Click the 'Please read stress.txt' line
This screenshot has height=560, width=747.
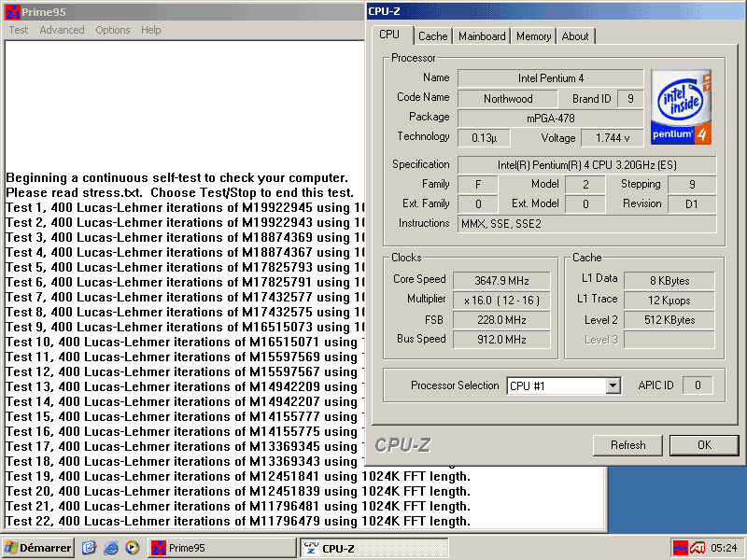[x=179, y=193]
